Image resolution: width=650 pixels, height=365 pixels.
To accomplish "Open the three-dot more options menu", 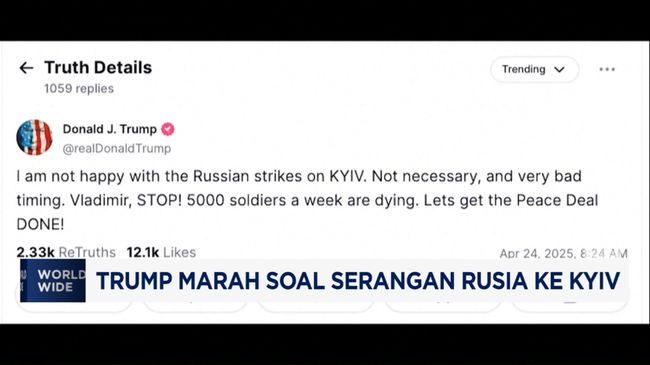I will coord(607,69).
